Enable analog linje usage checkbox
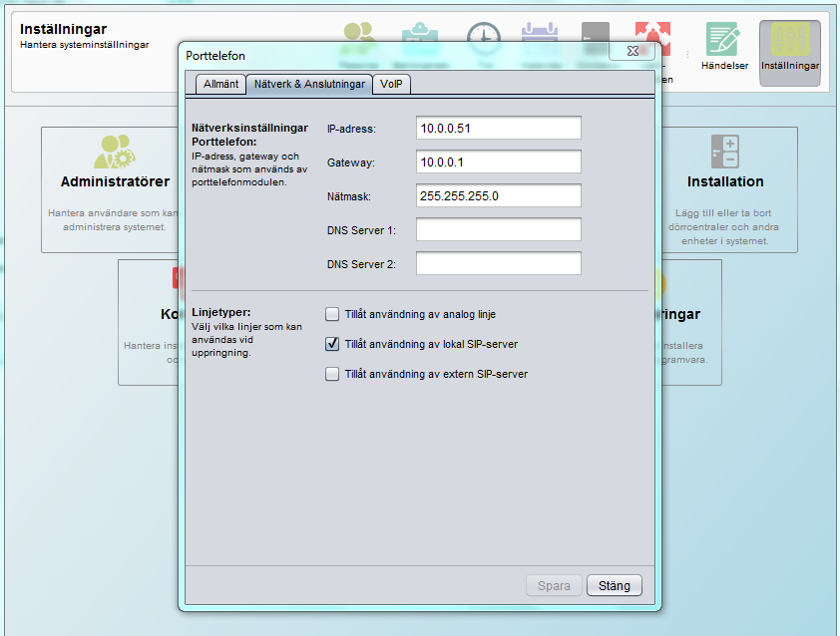This screenshot has width=840, height=636. (x=332, y=314)
